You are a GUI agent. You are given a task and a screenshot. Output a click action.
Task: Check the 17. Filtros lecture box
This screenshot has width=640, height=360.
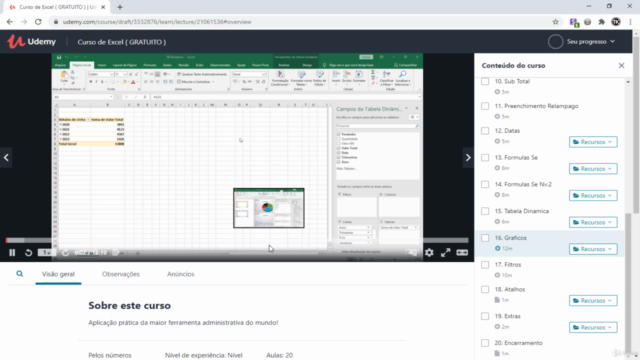(485, 265)
